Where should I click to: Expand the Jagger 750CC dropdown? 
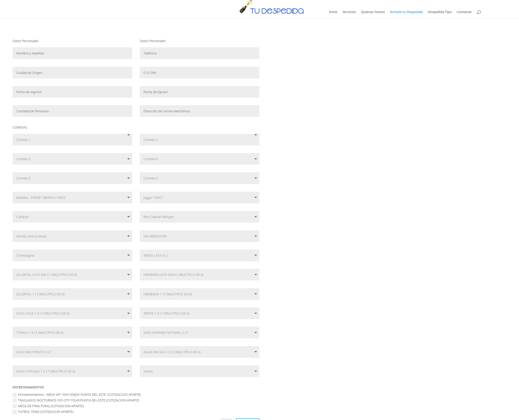(x=199, y=198)
